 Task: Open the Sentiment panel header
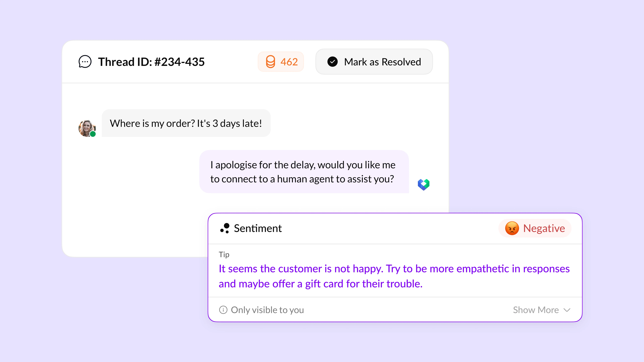coord(258,228)
